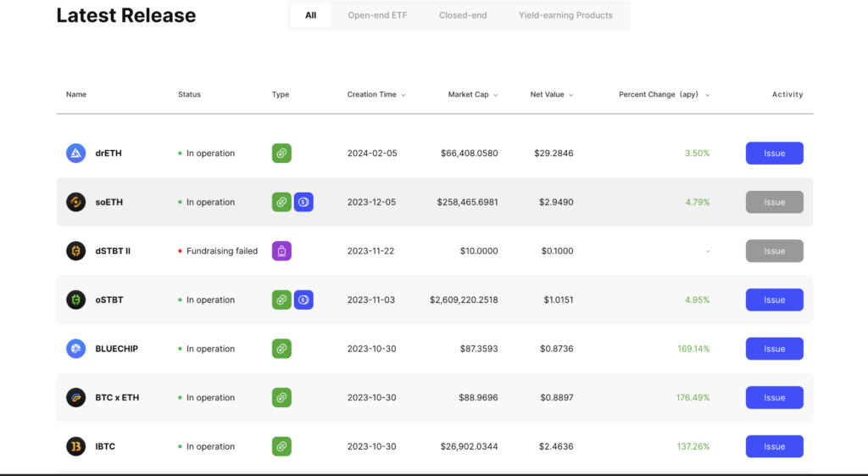Click the Issue button for BTC x ETH
Image resolution: width=868 pixels, height=476 pixels.
(x=775, y=397)
